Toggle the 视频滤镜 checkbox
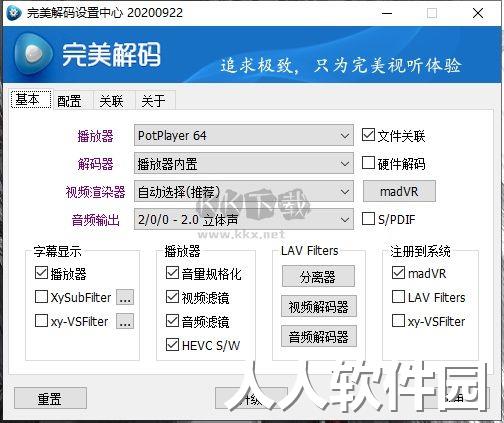Viewport: 504px width, 423px height. click(172, 297)
